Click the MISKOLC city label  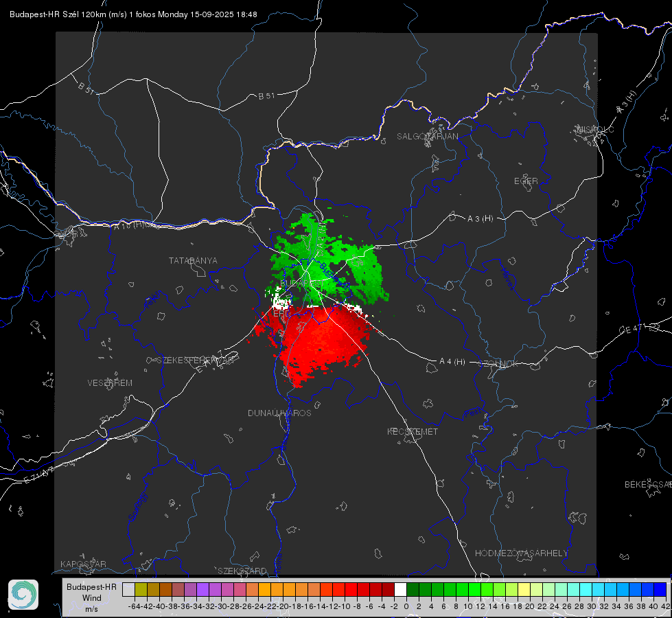tap(595, 129)
